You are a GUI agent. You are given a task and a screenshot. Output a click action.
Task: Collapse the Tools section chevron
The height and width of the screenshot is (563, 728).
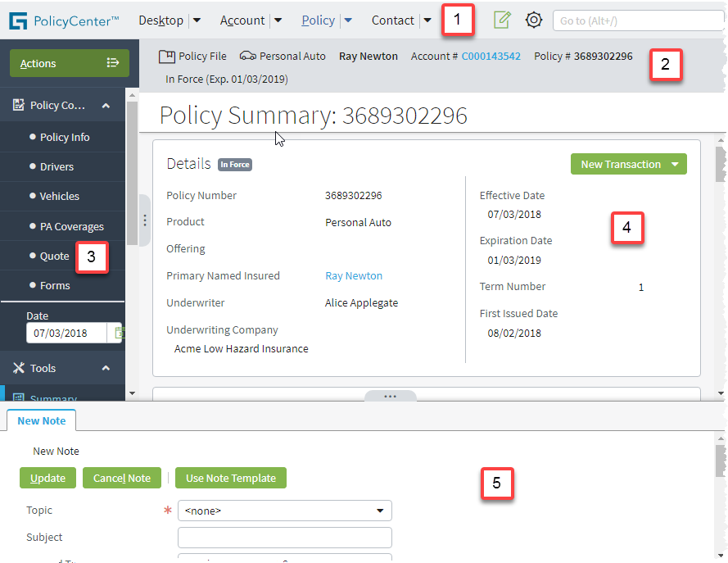tap(106, 368)
